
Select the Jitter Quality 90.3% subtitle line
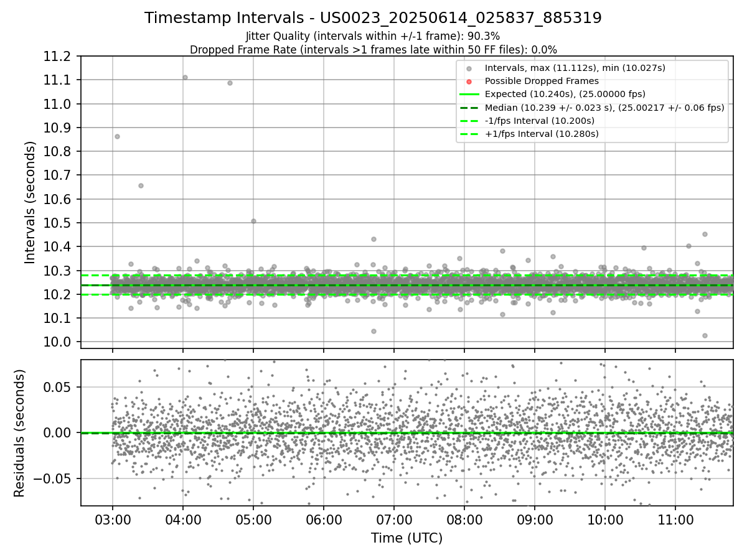pyautogui.click(x=373, y=37)
